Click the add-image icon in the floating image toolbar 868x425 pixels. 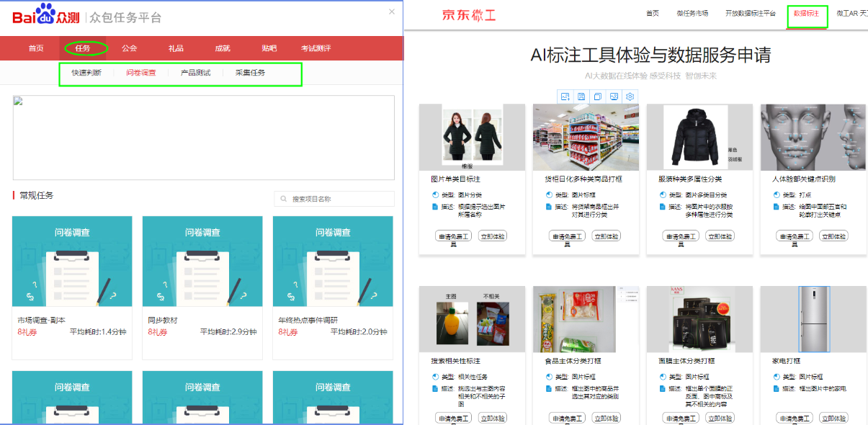click(x=565, y=97)
